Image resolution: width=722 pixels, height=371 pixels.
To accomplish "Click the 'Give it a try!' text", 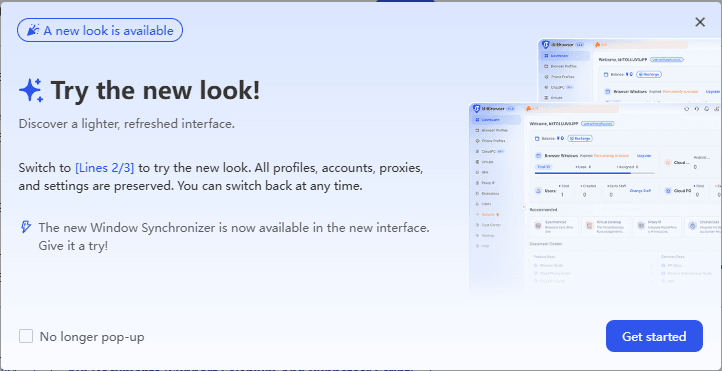I will click(x=73, y=245).
